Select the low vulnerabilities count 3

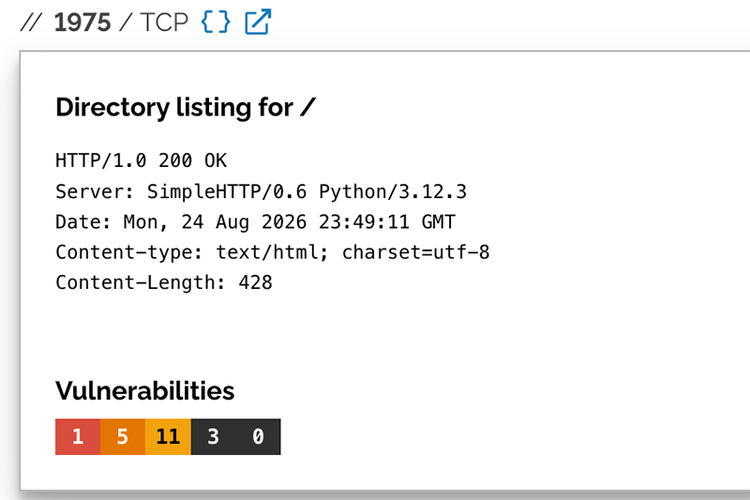tap(213, 437)
